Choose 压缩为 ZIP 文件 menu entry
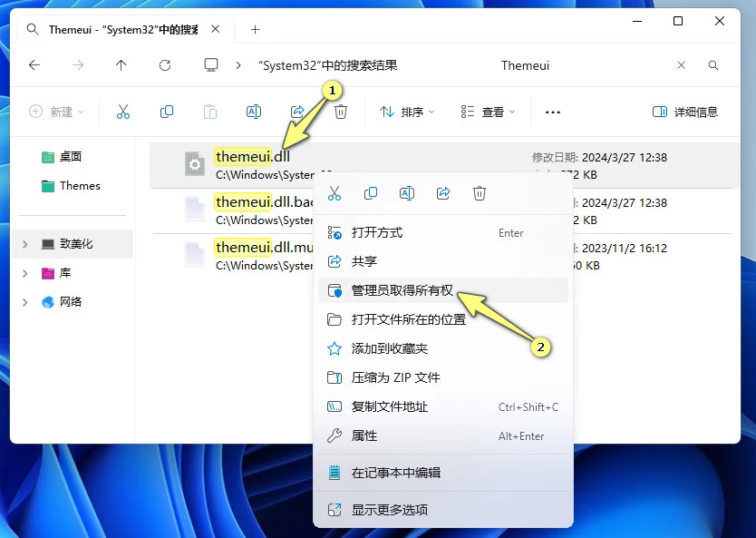Screen dimensions: 756x538 pyautogui.click(x=443, y=377)
